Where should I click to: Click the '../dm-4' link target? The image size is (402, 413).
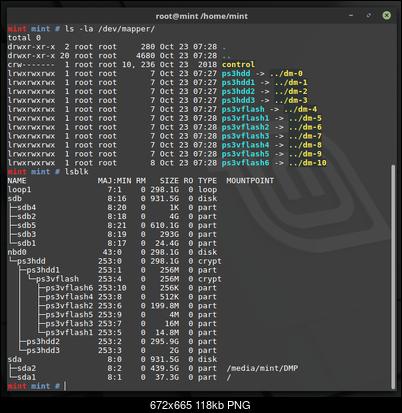(x=300, y=109)
